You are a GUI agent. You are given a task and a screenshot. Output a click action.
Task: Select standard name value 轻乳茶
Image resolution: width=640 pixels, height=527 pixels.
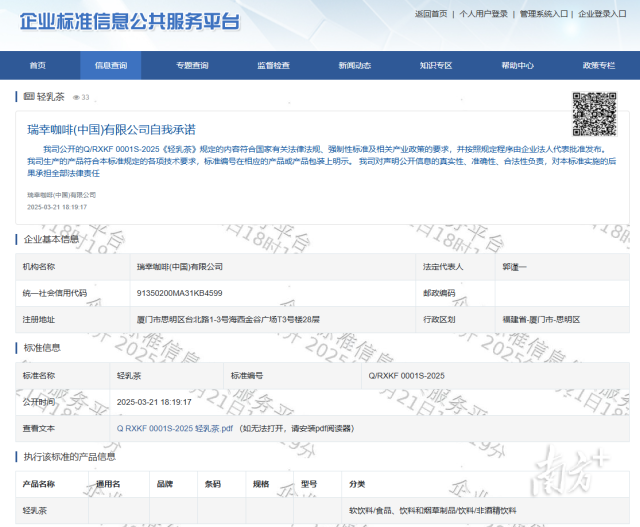pos(129,376)
